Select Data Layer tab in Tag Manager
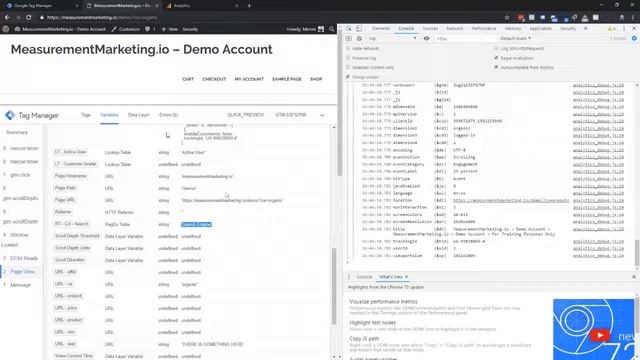The image size is (640, 360). pyautogui.click(x=139, y=115)
